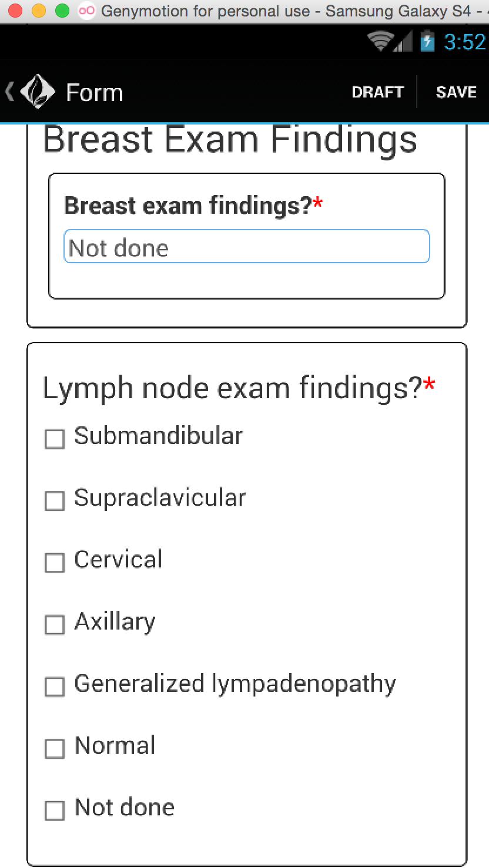Tap the back chevron beside the logo
Screen dimensions: 489x868
[x=9, y=92]
